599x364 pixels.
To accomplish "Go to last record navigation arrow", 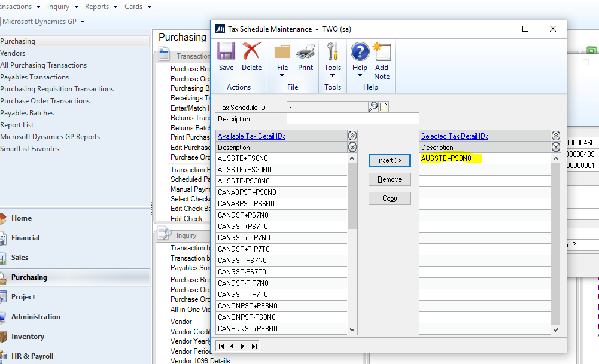I will 254,347.
